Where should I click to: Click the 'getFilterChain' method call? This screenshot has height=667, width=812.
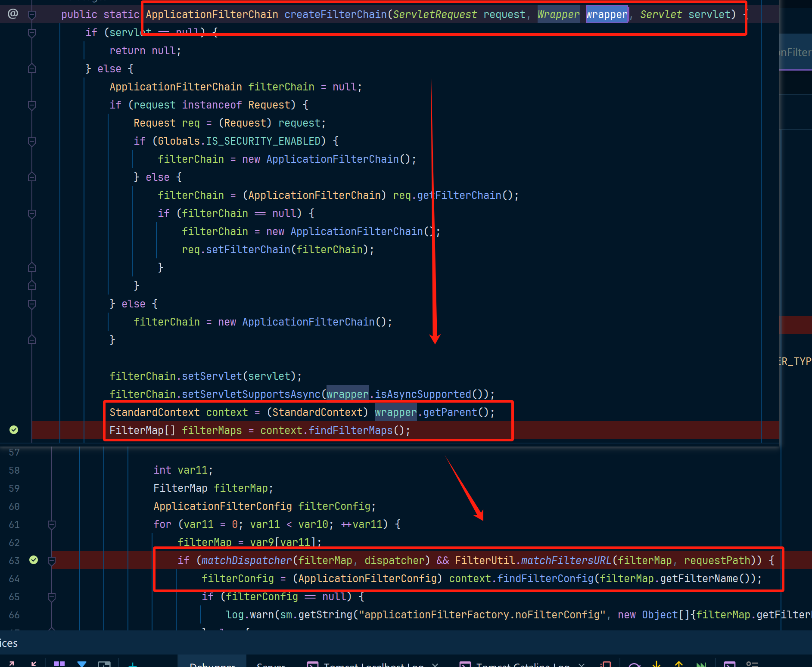click(x=459, y=195)
